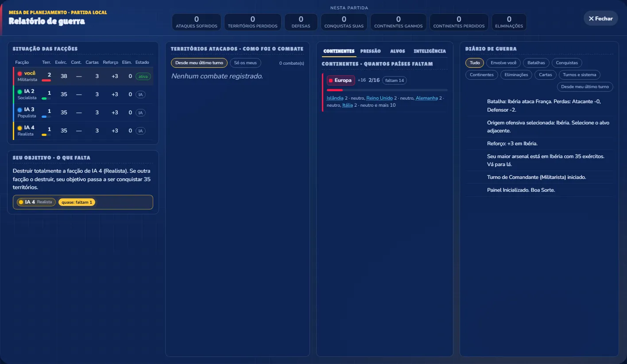Click the red territory bar under você's count
The height and width of the screenshot is (364, 627).
pyautogui.click(x=46, y=80)
